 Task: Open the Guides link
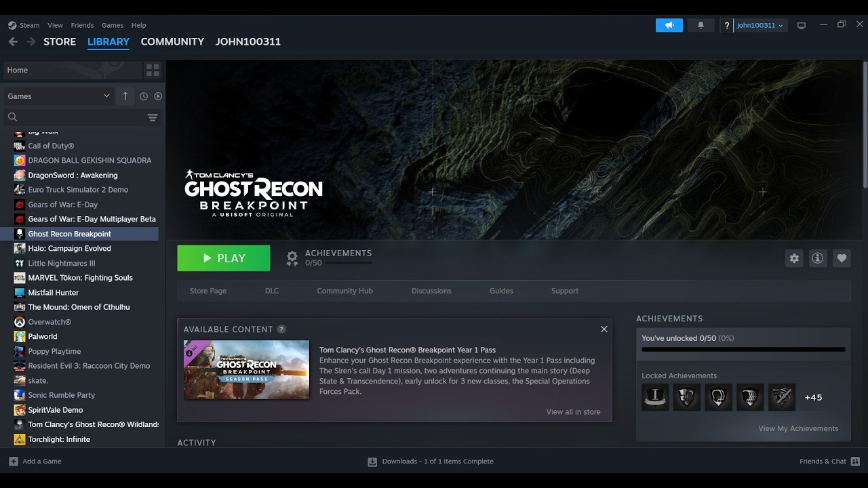tap(501, 291)
